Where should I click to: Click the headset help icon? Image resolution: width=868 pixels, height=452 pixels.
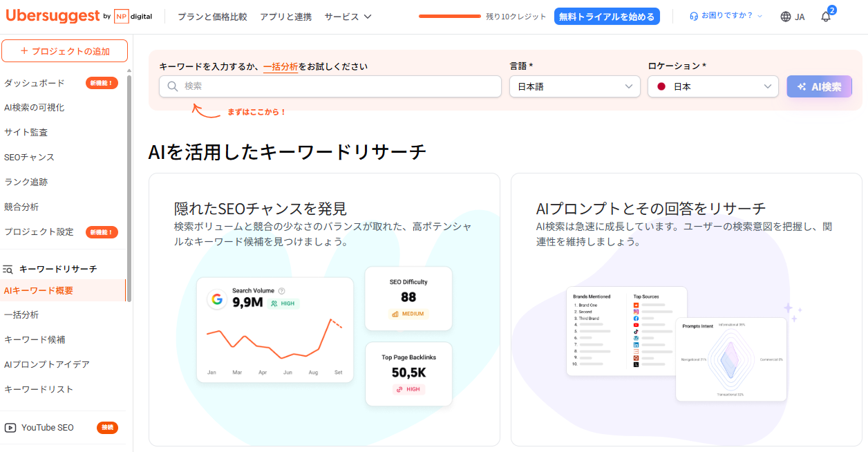click(694, 16)
